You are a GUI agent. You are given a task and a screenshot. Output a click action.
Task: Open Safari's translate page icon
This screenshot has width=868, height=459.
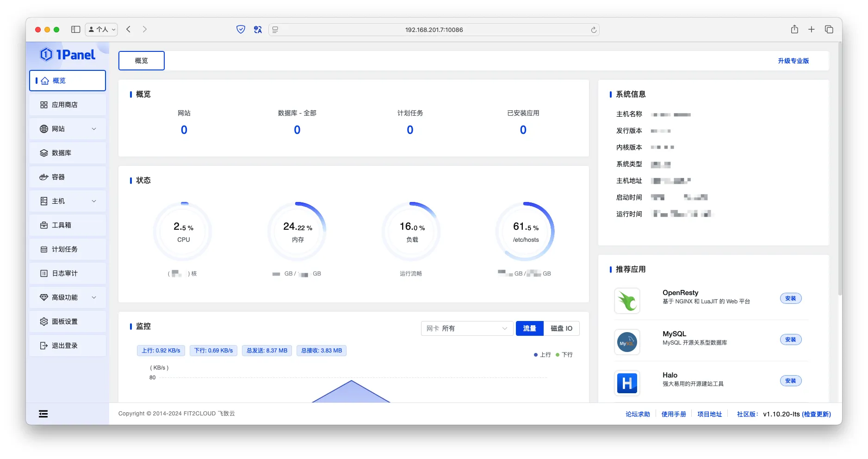[258, 30]
